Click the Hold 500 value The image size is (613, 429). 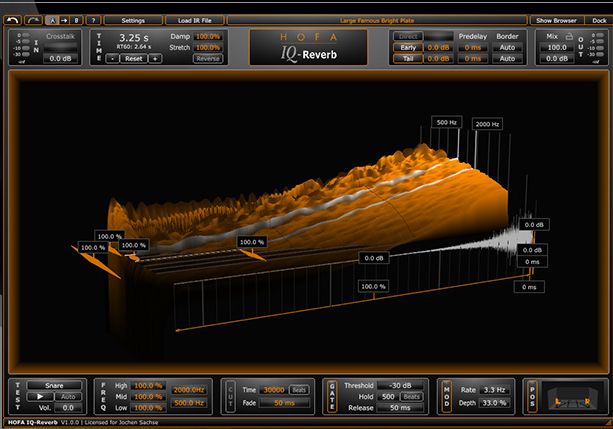coord(388,397)
